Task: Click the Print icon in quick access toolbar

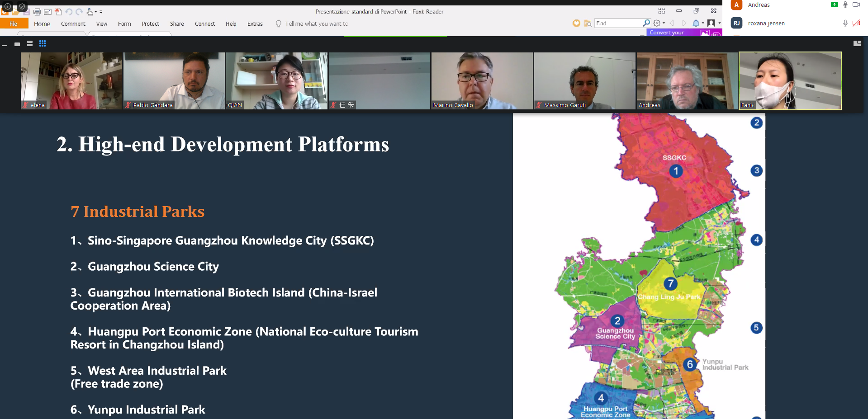Action: click(x=37, y=12)
